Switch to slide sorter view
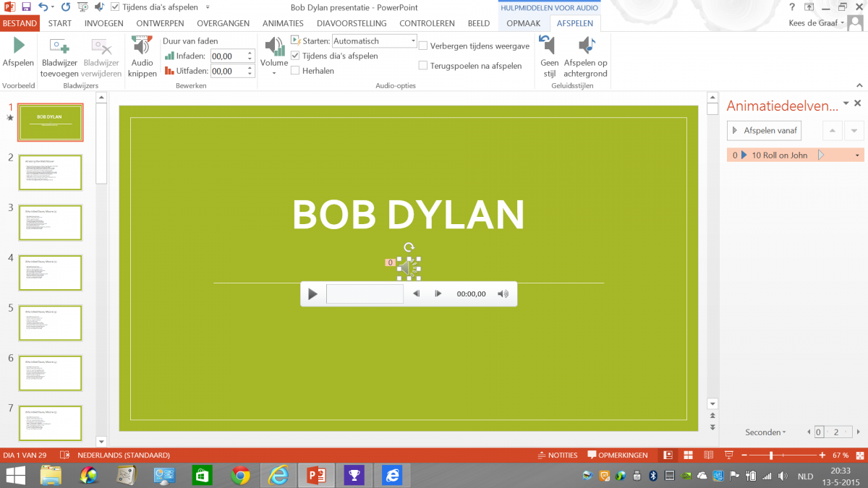 click(x=689, y=455)
